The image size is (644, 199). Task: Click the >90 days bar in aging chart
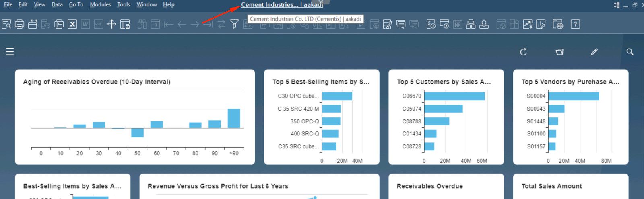click(234, 118)
